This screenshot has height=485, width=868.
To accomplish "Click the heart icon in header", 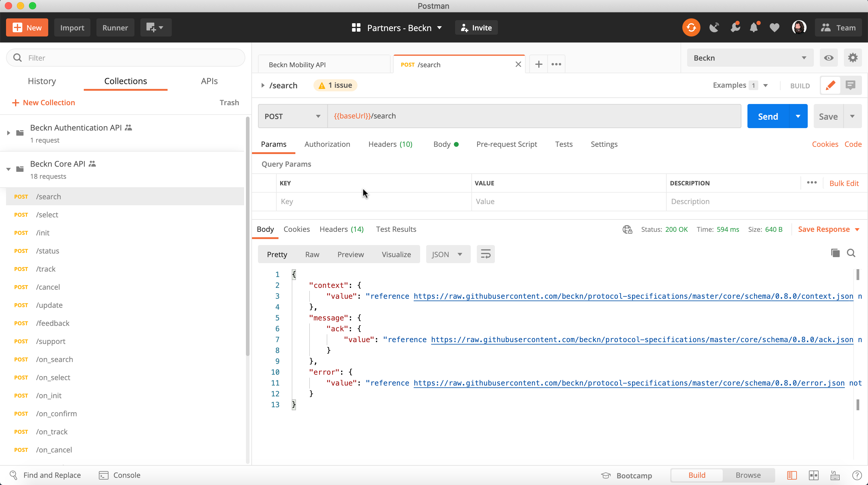I will click(774, 28).
